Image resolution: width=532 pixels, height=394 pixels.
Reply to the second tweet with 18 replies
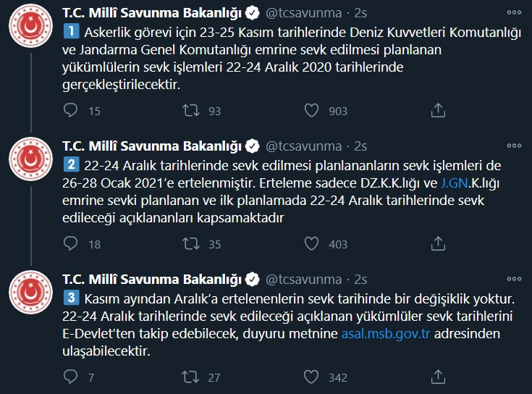71,244
